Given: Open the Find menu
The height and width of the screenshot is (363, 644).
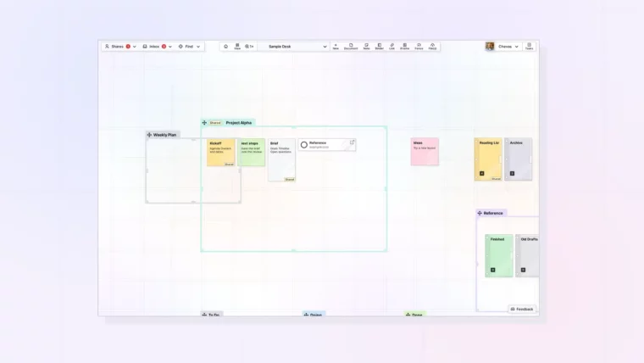Looking at the screenshot, I should tap(189, 47).
